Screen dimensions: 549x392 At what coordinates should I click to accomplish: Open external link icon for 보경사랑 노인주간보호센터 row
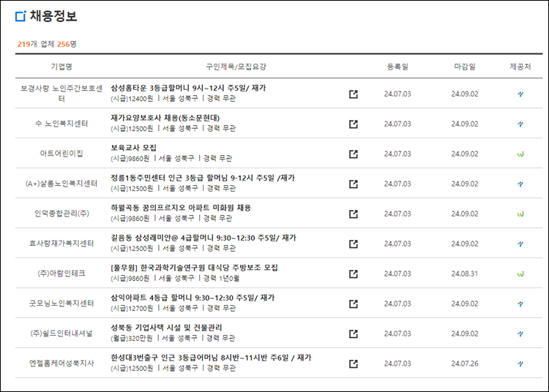pyautogui.click(x=354, y=94)
